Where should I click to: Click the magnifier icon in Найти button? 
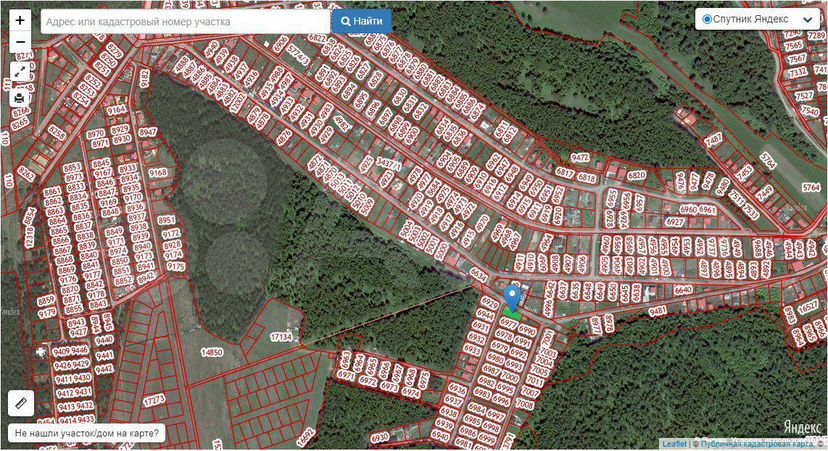(346, 21)
